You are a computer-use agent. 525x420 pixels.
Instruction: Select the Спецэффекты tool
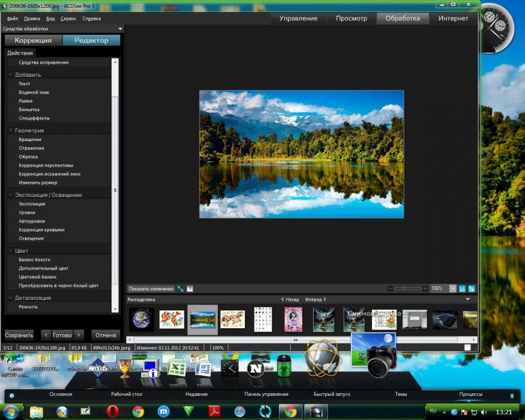coord(34,118)
